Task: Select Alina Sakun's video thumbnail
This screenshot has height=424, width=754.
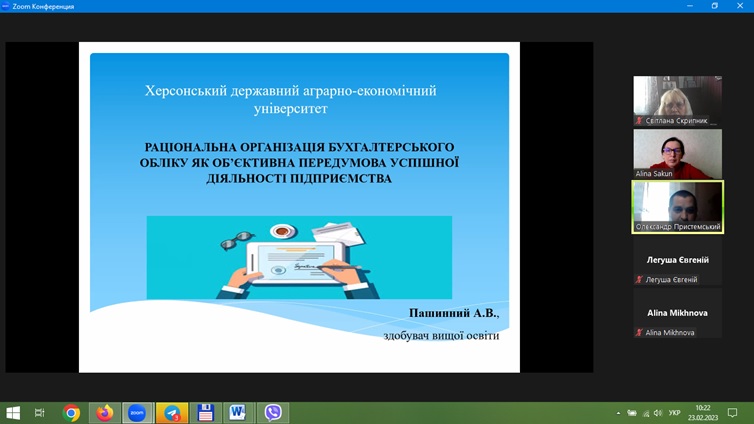Action: click(678, 154)
